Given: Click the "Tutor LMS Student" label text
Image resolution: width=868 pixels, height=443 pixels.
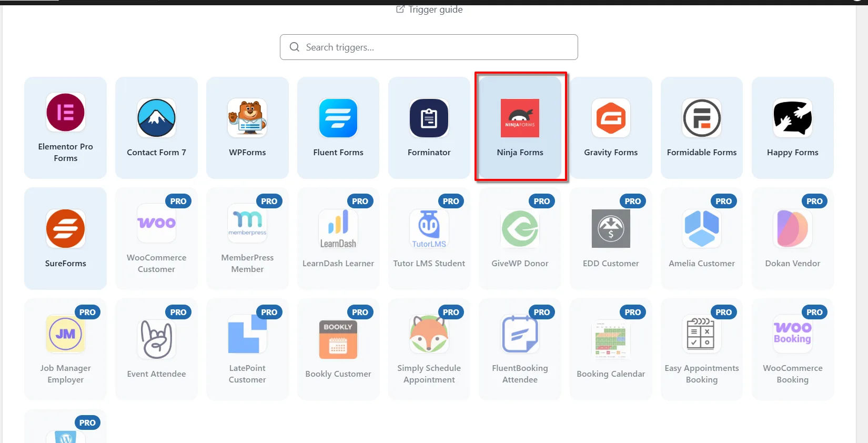Looking at the screenshot, I should point(429,263).
